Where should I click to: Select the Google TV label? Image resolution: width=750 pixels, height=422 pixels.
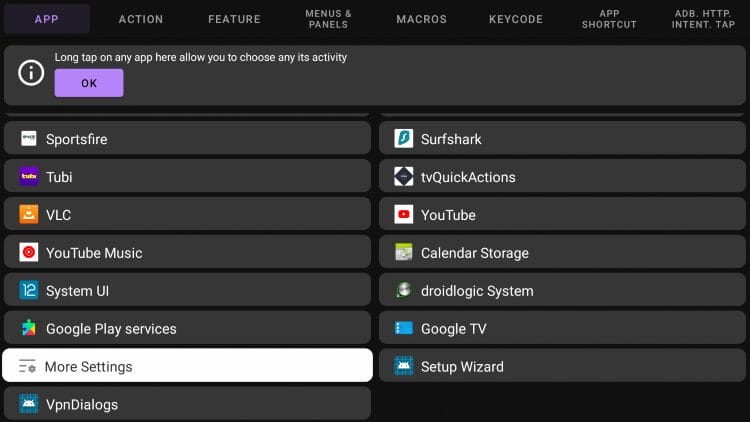[453, 329]
